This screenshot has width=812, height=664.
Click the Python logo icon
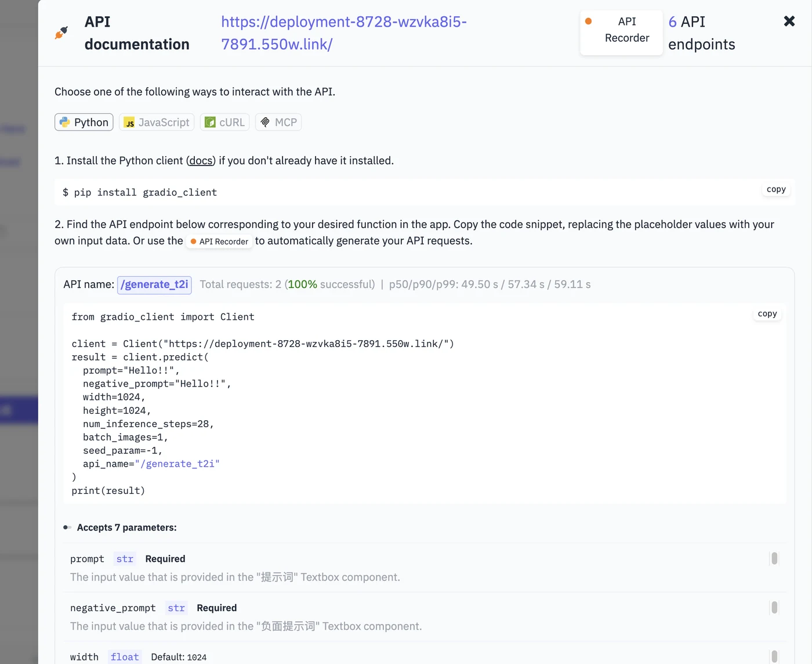pos(65,122)
